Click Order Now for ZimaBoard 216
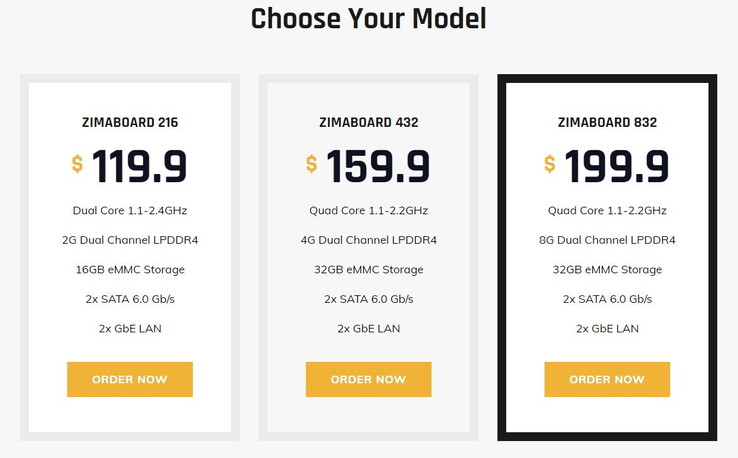738x458 pixels. point(130,379)
